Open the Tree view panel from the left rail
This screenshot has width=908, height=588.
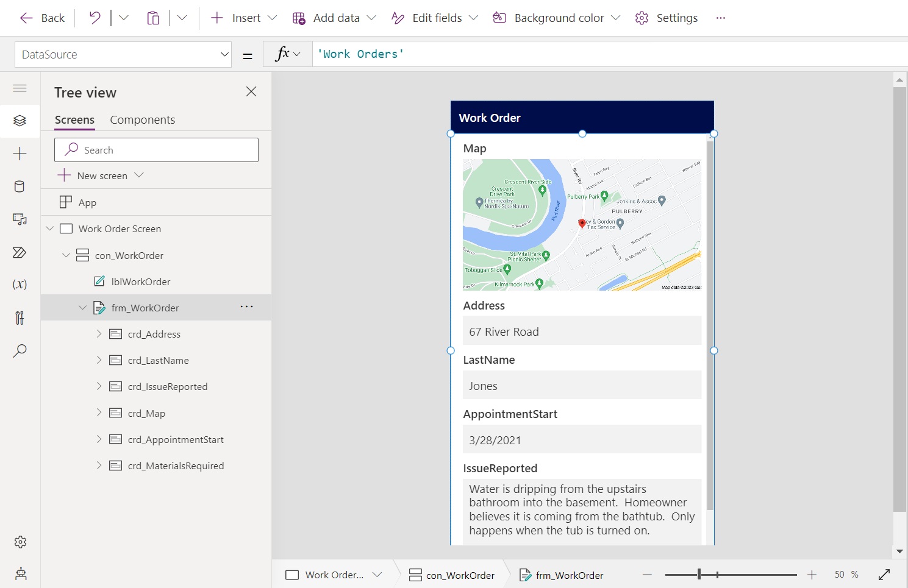pyautogui.click(x=20, y=120)
